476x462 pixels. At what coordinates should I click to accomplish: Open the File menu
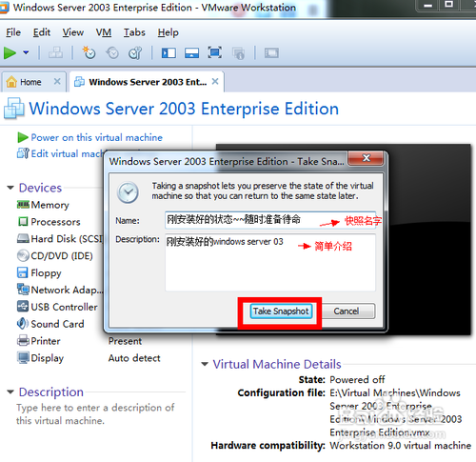coord(13,32)
